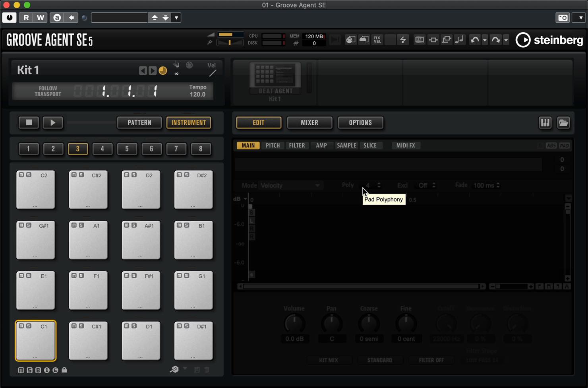The image size is (588, 388).
Task: Adjust the Volume knob
Action: click(x=294, y=323)
